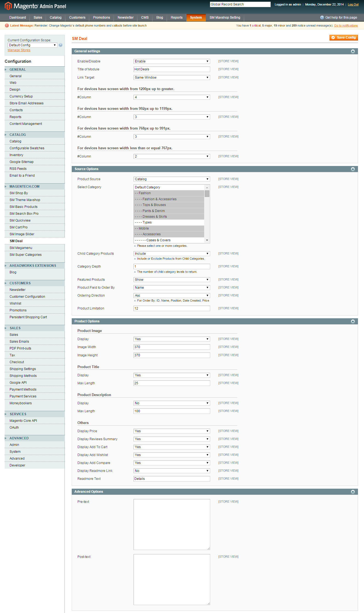
Task: Click the Image Width field
Action: pos(172,347)
